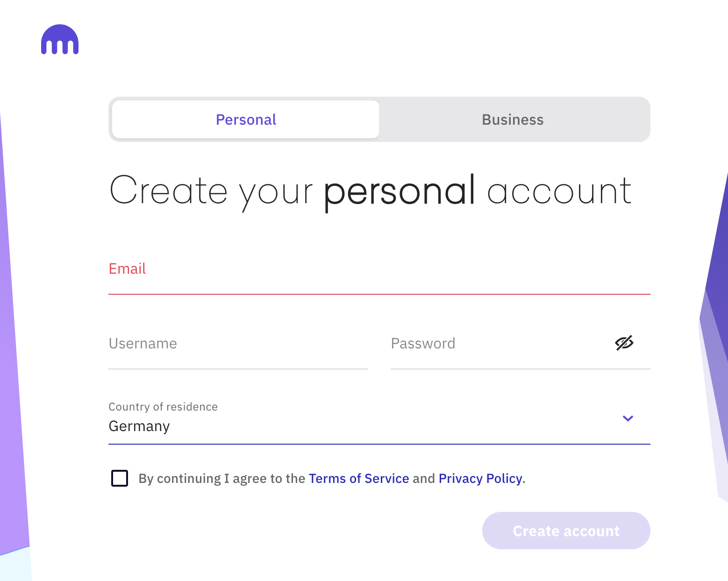Open the Country of residence dropdown
Viewport: 728px width, 581px height.
(364, 419)
